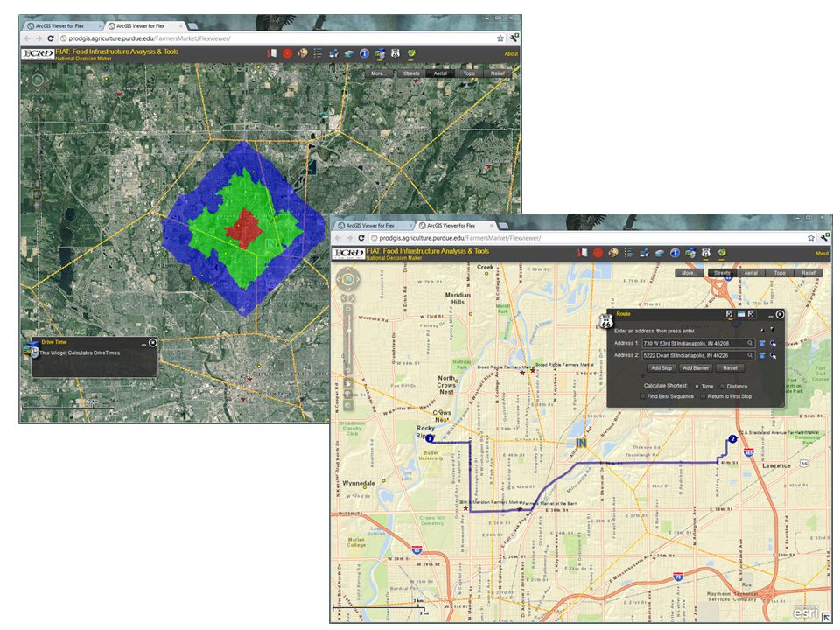The width and height of the screenshot is (840, 630).
Task: Switch to Relief basemap in front window
Action: (808, 273)
